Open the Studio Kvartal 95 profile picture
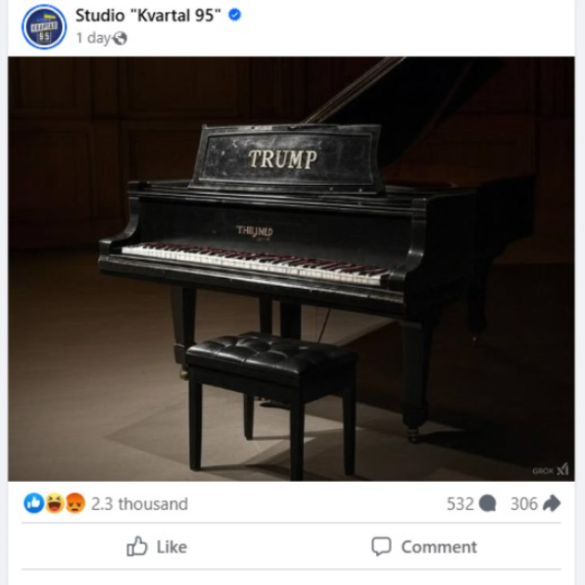This screenshot has width=585, height=585. click(44, 27)
